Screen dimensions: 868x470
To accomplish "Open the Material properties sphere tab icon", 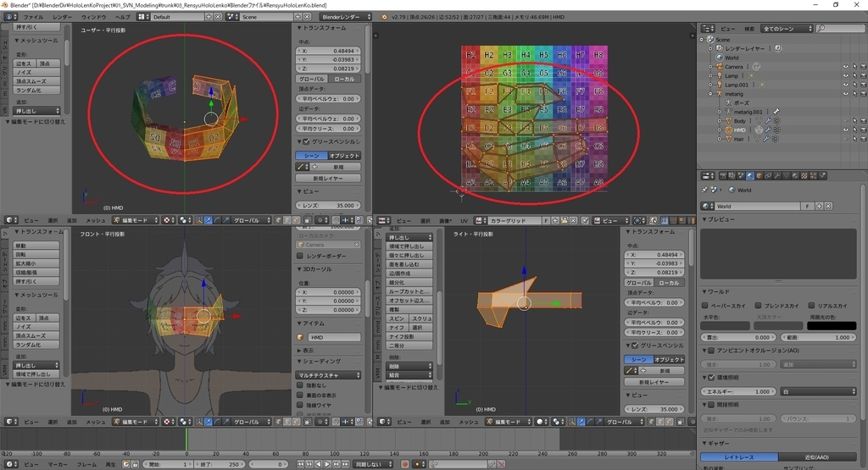I will 795,176.
